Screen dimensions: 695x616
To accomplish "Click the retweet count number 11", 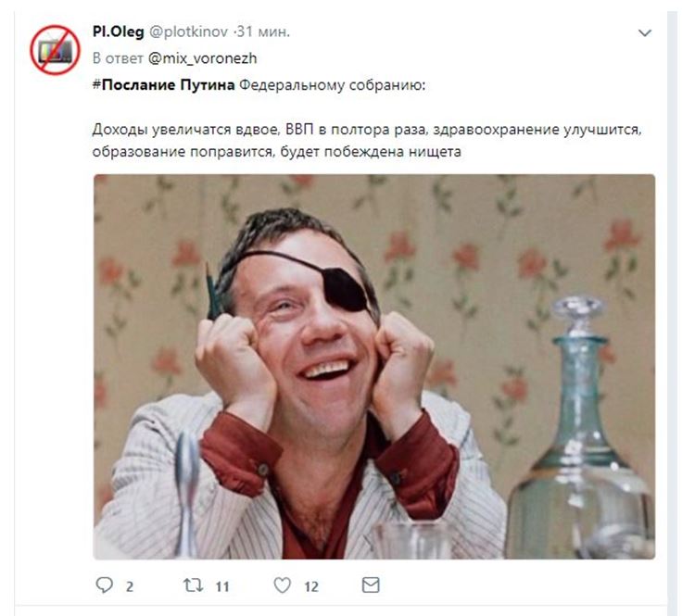I will coord(222,586).
